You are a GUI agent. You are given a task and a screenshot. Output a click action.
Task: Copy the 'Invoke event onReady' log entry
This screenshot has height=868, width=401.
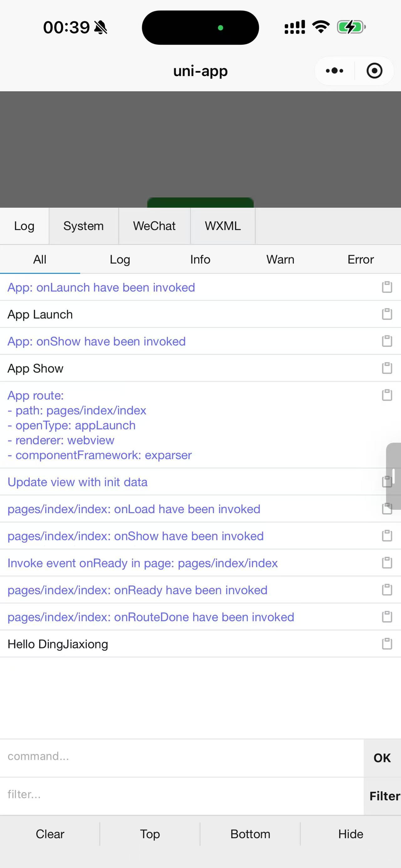(x=387, y=563)
